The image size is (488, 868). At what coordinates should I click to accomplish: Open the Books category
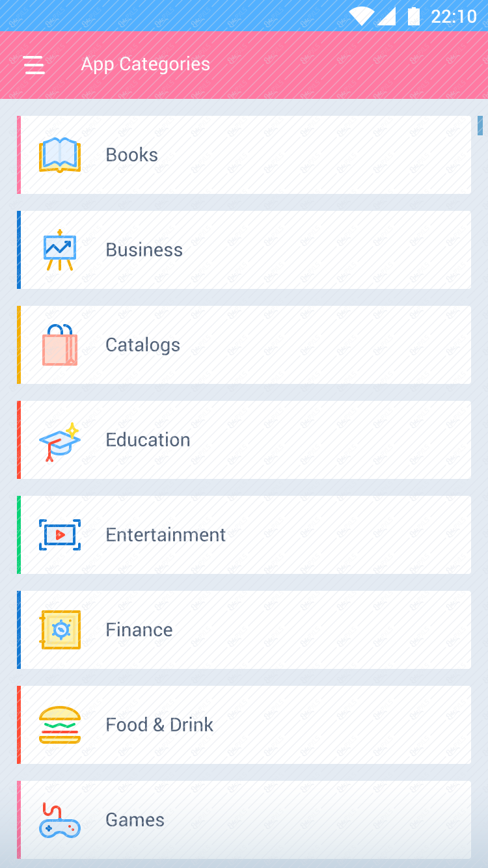(x=132, y=155)
